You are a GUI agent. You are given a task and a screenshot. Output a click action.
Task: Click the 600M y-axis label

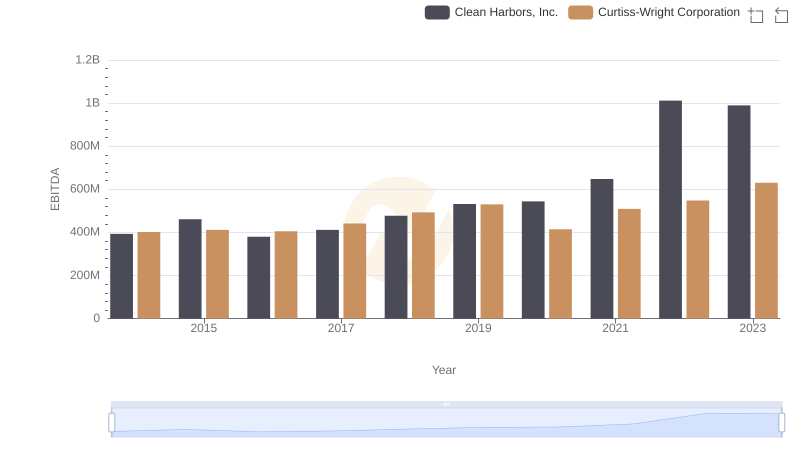point(85,189)
